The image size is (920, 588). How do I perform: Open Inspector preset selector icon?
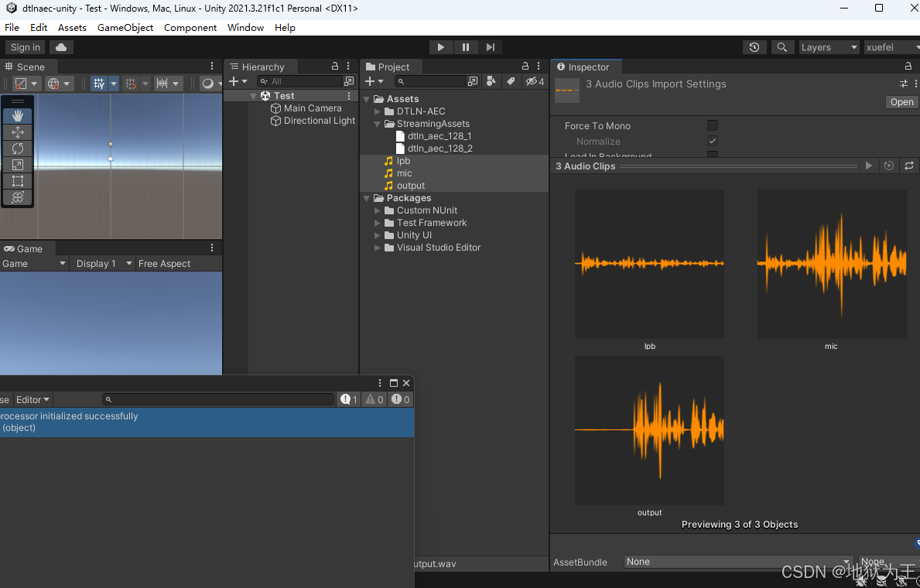coord(904,84)
